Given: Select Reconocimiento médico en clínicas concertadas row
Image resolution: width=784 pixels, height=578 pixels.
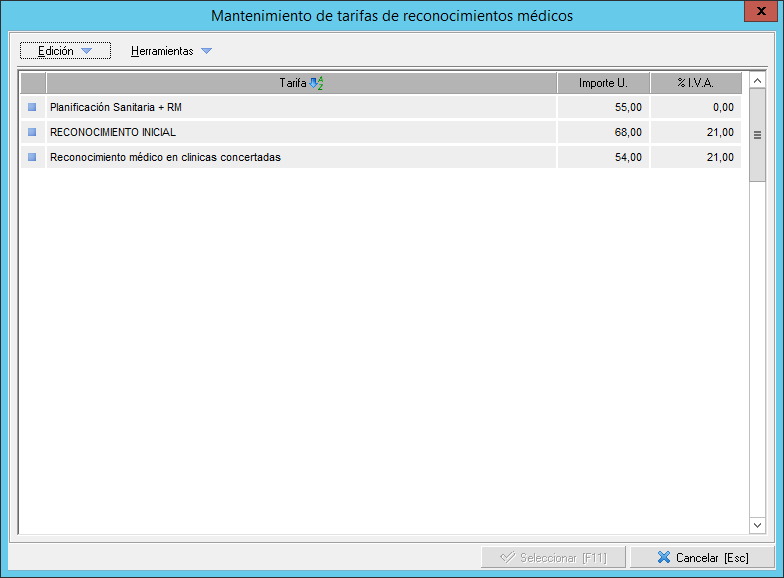Looking at the screenshot, I should point(300,157).
